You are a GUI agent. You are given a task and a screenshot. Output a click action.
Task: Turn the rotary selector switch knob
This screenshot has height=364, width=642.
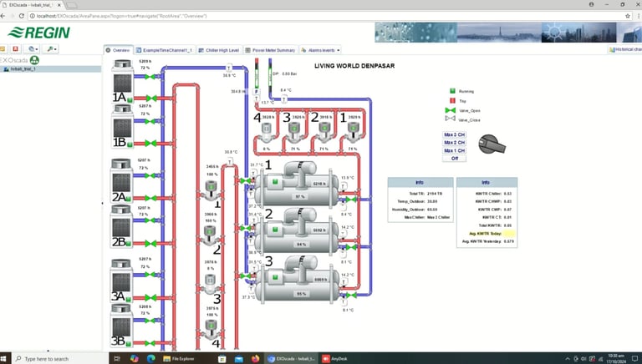[492, 144]
